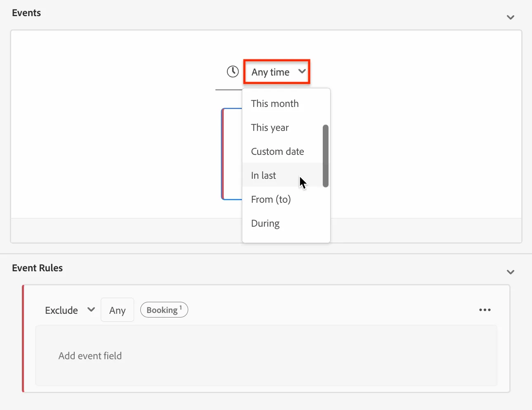Collapse the Events section chevron
Screen dimensions: 532x410
[511, 17]
